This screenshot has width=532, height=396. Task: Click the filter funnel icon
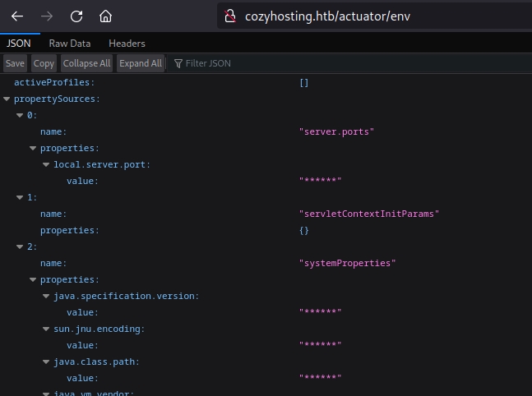(x=178, y=63)
